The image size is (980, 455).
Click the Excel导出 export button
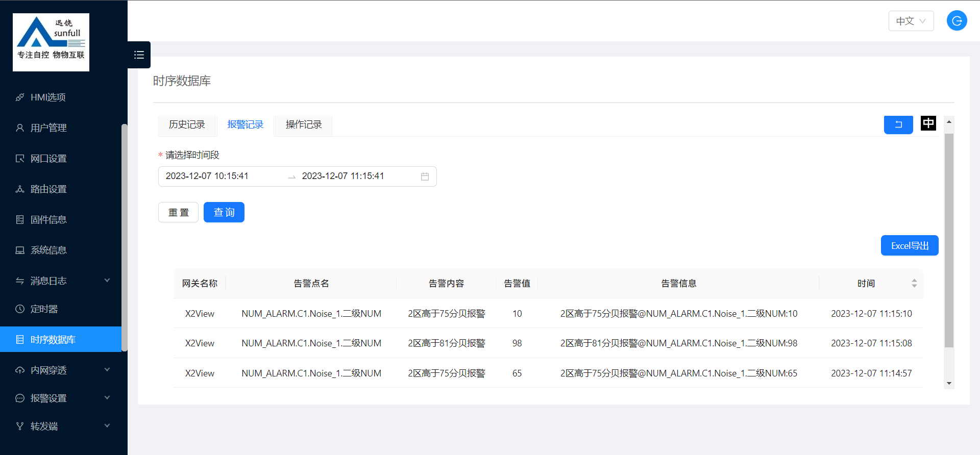tap(910, 245)
